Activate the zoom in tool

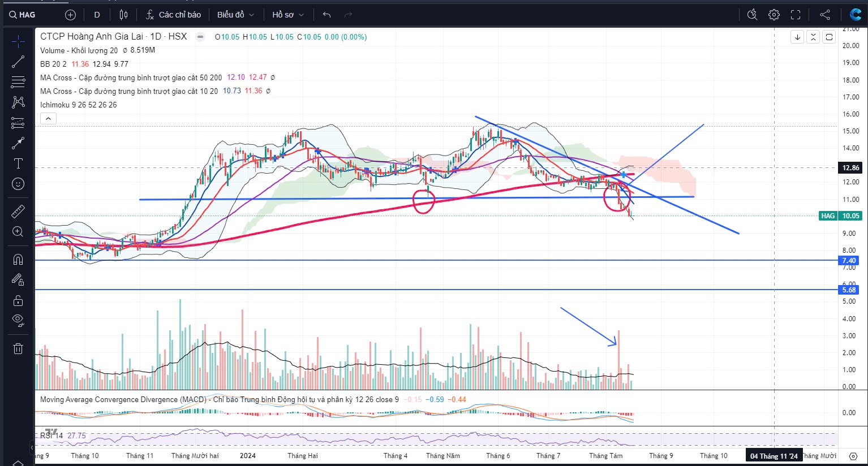coord(18,231)
